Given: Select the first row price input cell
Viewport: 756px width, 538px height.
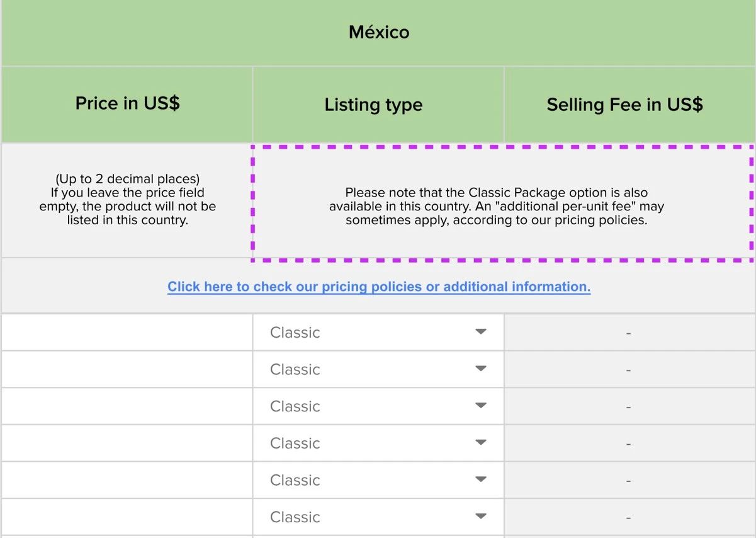Looking at the screenshot, I should (127, 332).
